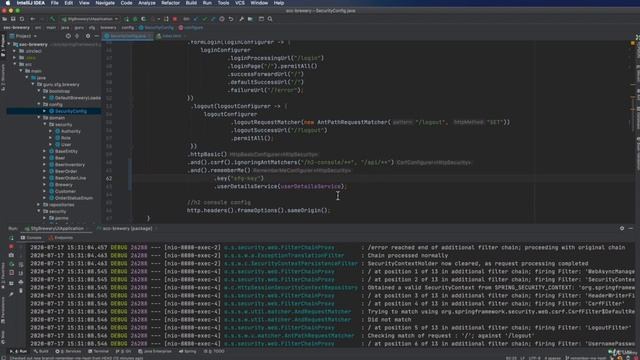This screenshot has height=360, width=640.
Task: Click the Project Structure icon in toolbar
Action: point(250,19)
